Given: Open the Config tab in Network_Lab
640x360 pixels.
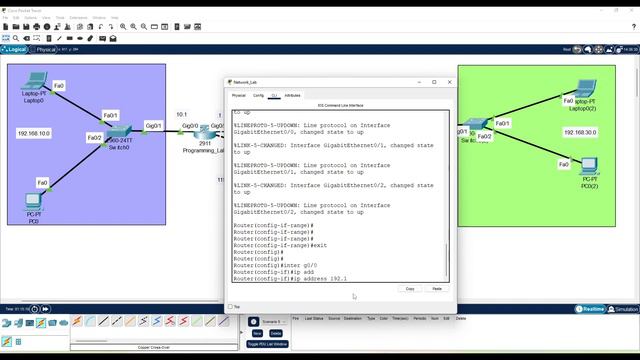Looking at the screenshot, I should pos(258,96).
